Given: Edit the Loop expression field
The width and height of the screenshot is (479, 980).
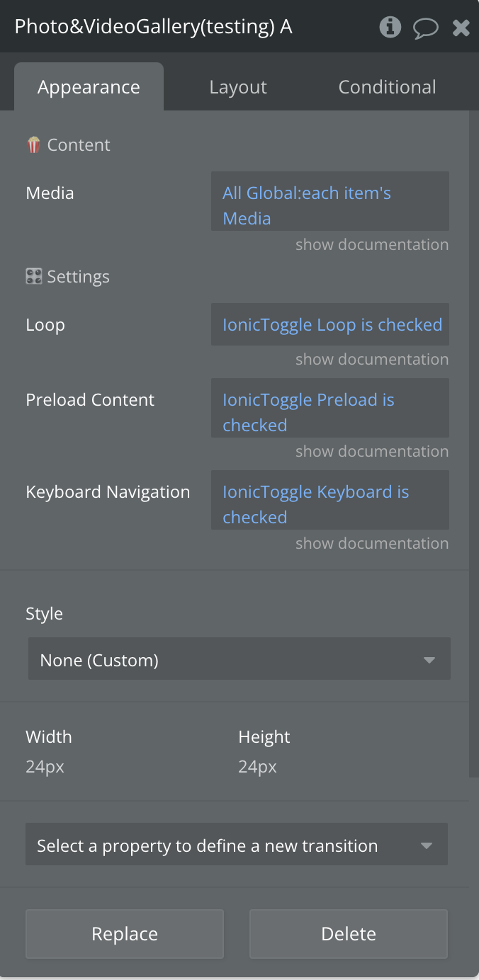Looking at the screenshot, I should (329, 325).
